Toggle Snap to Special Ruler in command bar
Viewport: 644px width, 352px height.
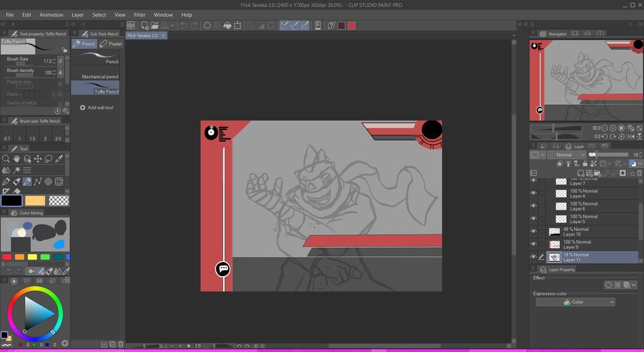tap(294, 26)
